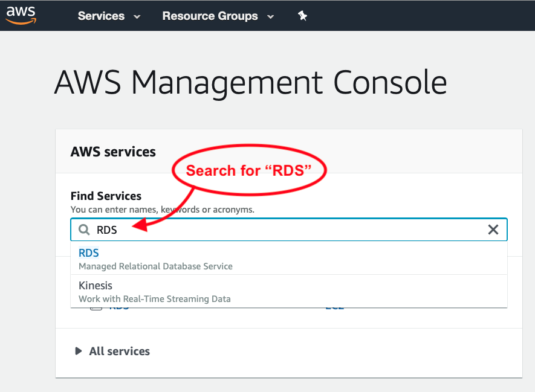Click the Services menu chevron icon
This screenshot has width=535, height=392.
[x=137, y=17]
